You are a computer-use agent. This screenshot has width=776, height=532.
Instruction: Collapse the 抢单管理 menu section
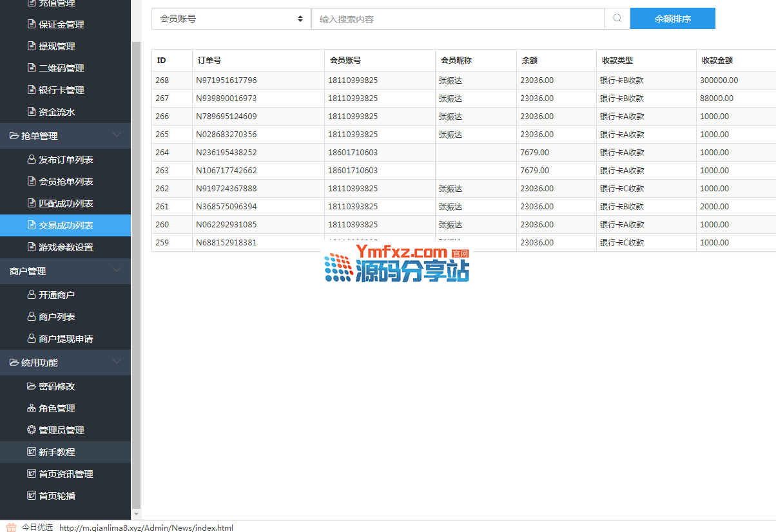coord(117,135)
